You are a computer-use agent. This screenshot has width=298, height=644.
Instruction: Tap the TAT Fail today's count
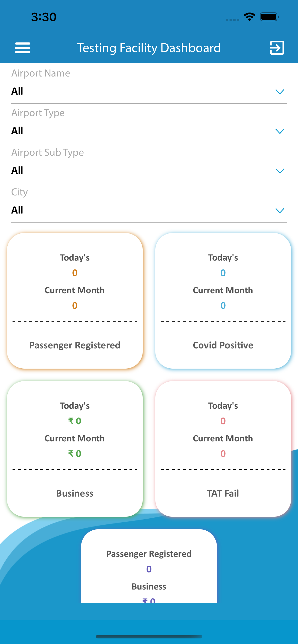[x=223, y=421]
